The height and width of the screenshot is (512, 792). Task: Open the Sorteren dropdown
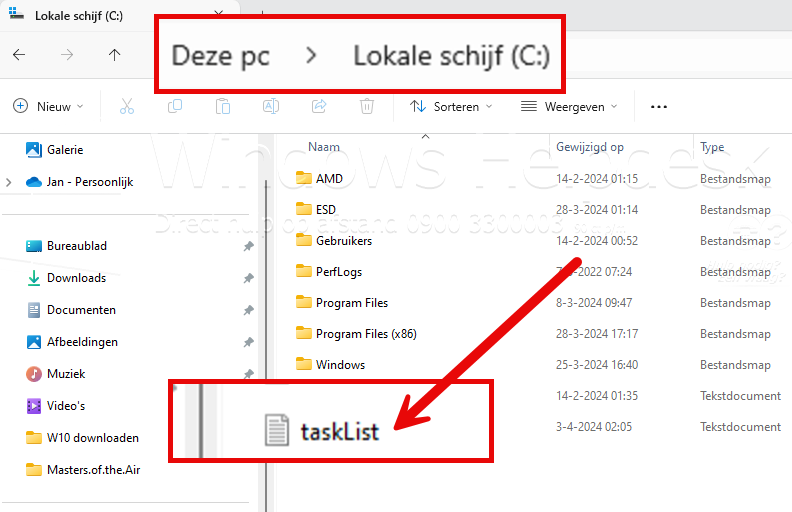(451, 107)
